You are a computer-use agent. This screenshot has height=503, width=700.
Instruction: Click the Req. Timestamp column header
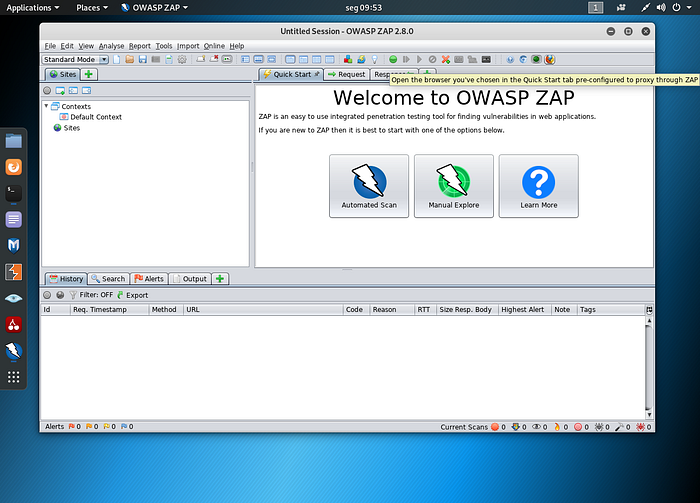point(109,309)
